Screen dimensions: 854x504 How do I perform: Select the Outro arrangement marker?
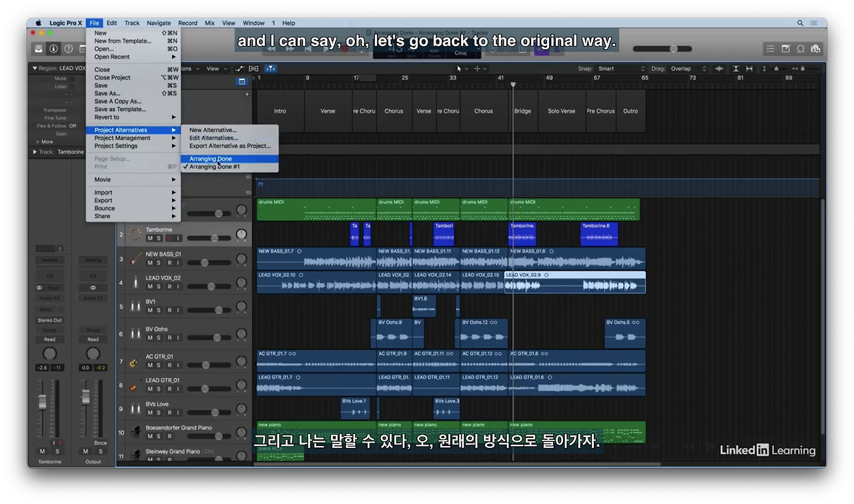(630, 111)
